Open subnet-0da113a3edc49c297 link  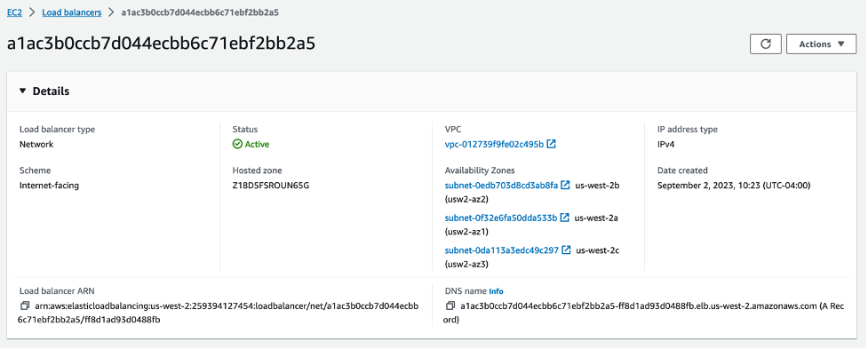tap(502, 250)
